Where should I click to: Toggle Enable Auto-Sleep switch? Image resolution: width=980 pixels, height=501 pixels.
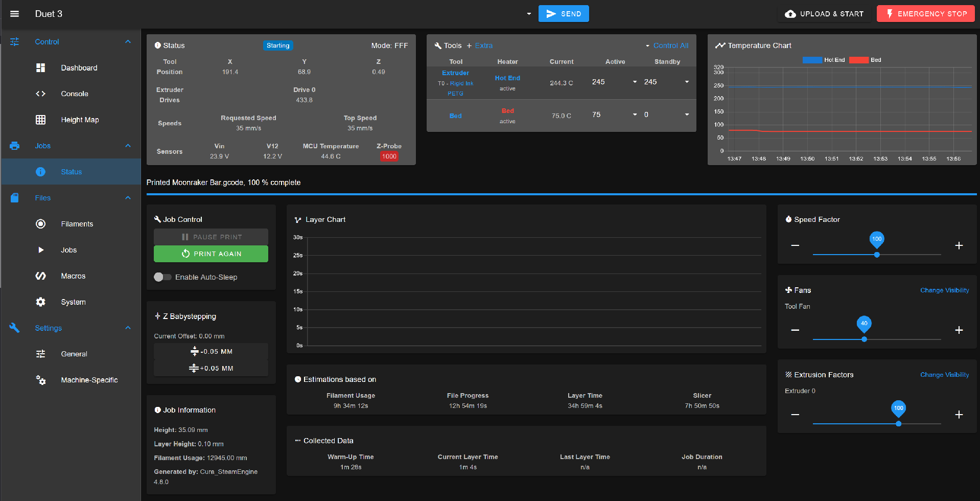[x=162, y=277]
